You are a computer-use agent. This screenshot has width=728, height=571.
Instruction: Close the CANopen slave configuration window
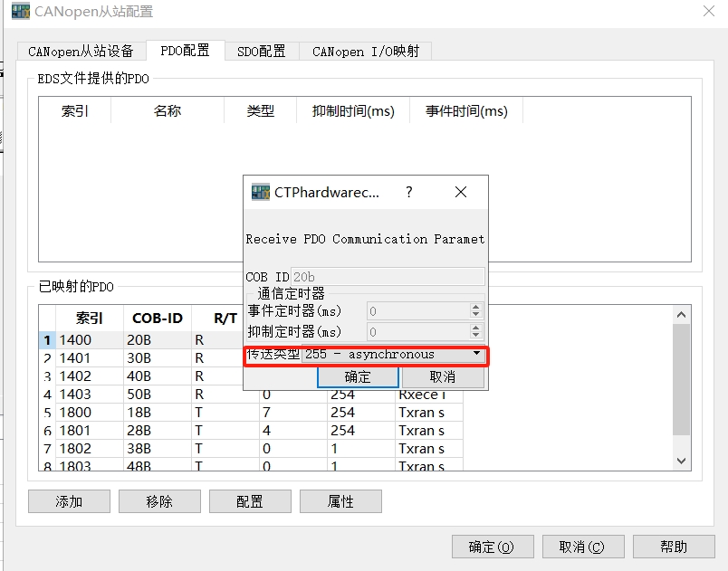[x=708, y=11]
